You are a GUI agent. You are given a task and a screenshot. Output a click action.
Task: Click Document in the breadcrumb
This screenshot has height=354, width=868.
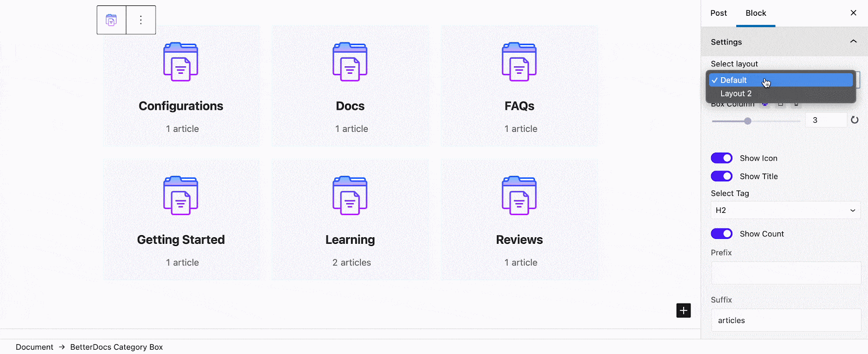35,347
